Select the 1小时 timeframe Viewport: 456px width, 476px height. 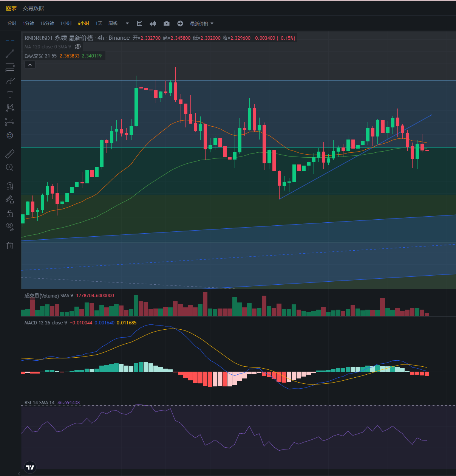coord(66,23)
